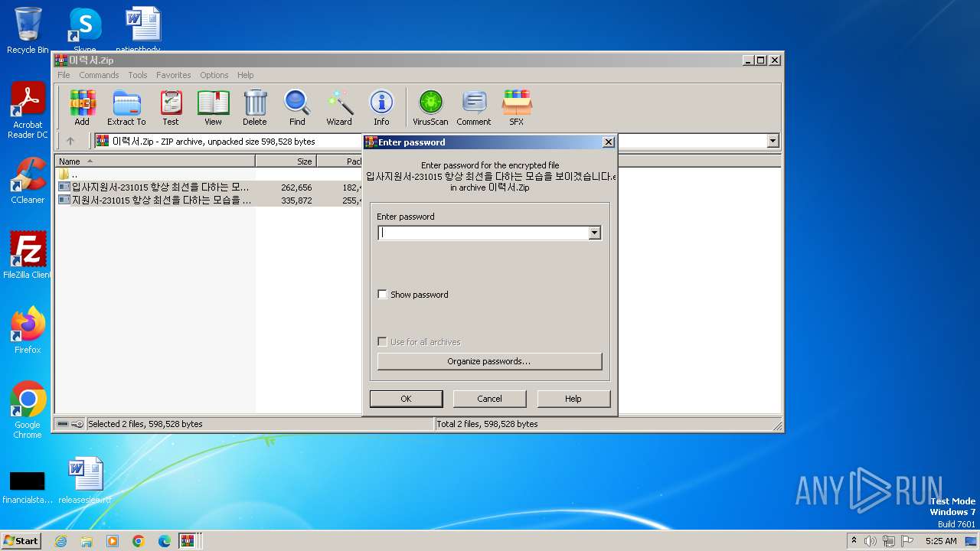The height and width of the screenshot is (551, 980).
Task: Open Skype desktop shortcut
Action: point(84,31)
